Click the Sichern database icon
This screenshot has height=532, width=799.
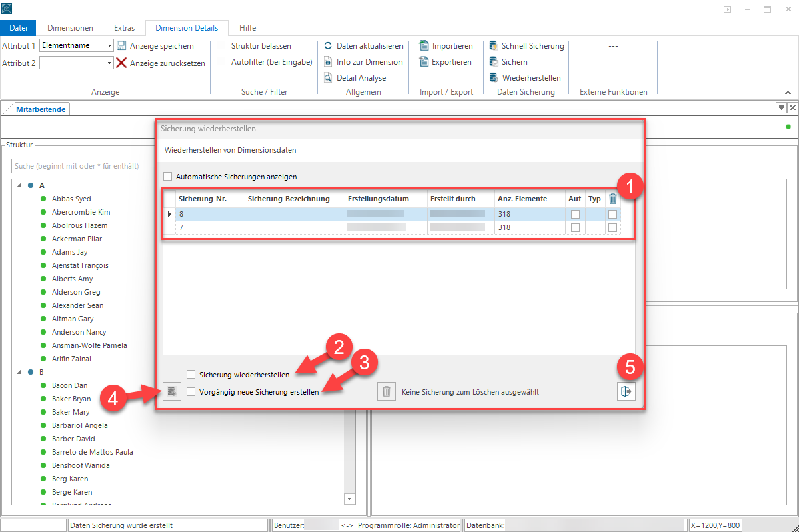(494, 61)
